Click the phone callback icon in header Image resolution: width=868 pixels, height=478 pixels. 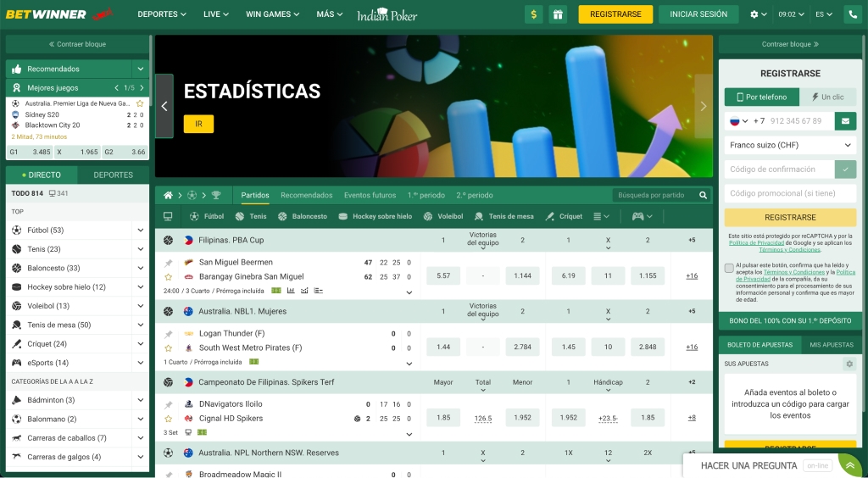[x=851, y=14]
